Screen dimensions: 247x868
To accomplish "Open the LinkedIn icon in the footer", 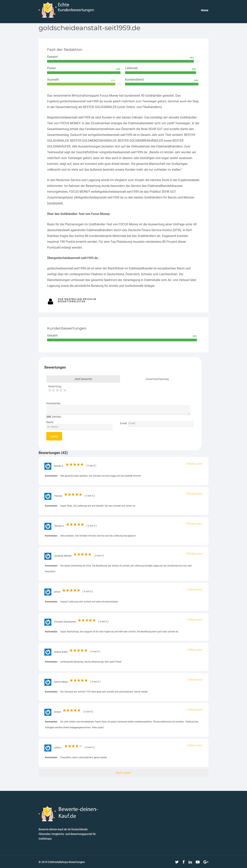I will coord(190,862).
